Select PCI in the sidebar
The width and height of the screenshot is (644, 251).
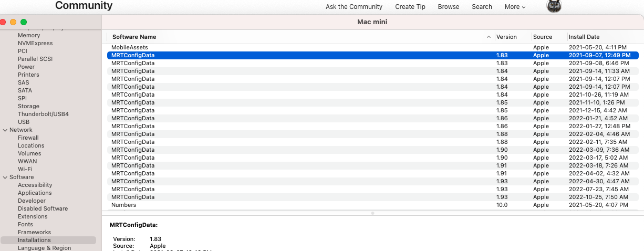pos(23,51)
